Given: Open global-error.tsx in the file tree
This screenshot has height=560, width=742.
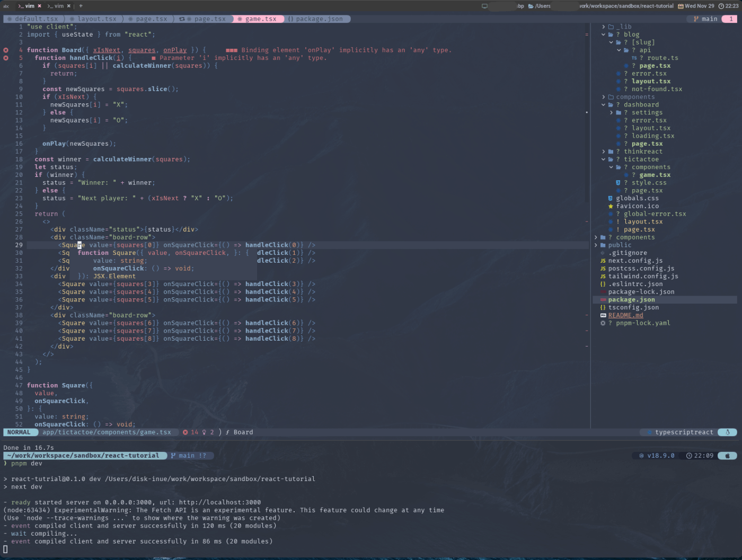Looking at the screenshot, I should [655, 214].
